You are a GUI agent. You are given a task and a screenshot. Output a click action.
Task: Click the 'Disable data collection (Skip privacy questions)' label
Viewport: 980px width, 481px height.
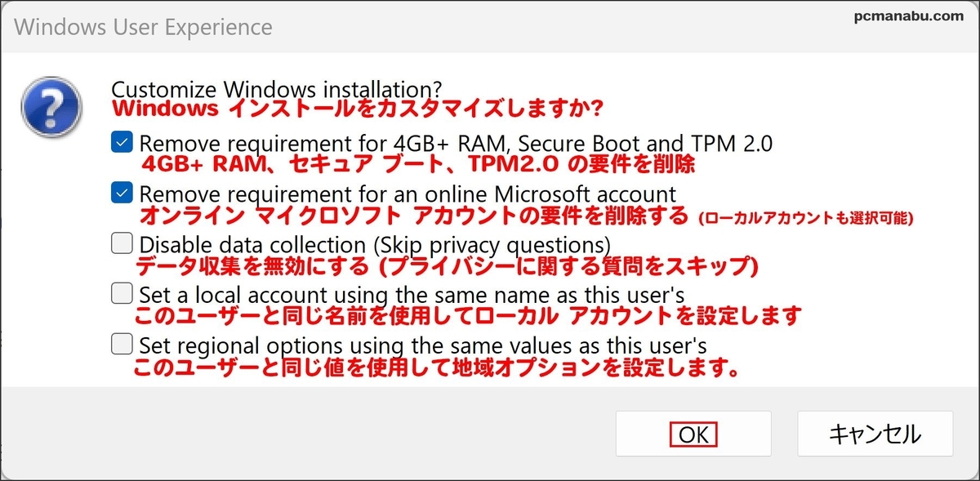pos(376,244)
